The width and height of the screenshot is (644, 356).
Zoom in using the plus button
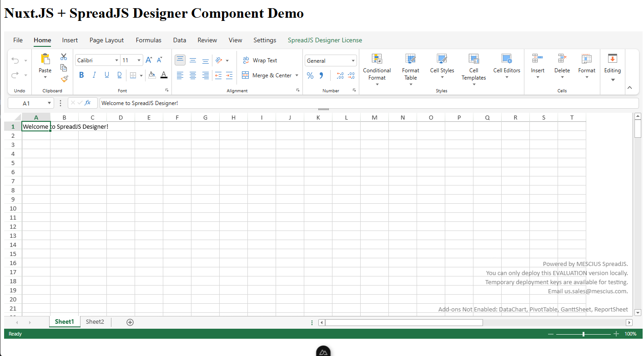tap(616, 334)
